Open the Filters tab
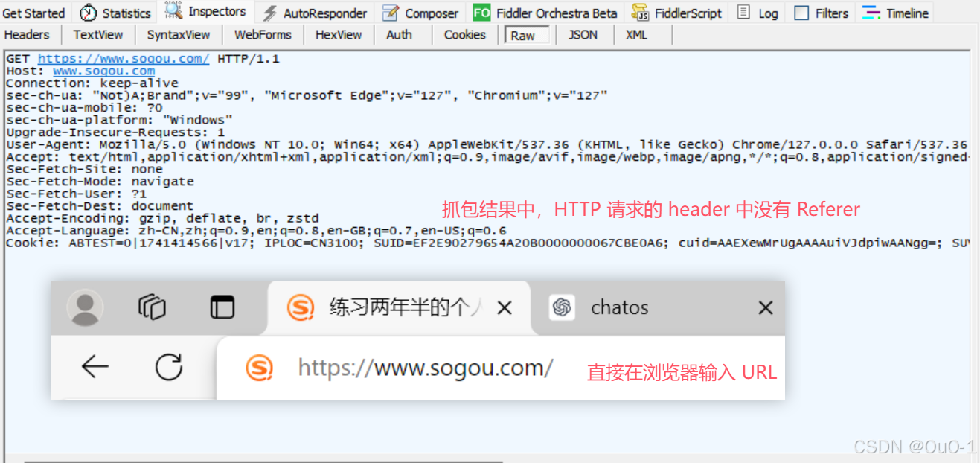Viewport: 980px width, 463px height. point(822,13)
